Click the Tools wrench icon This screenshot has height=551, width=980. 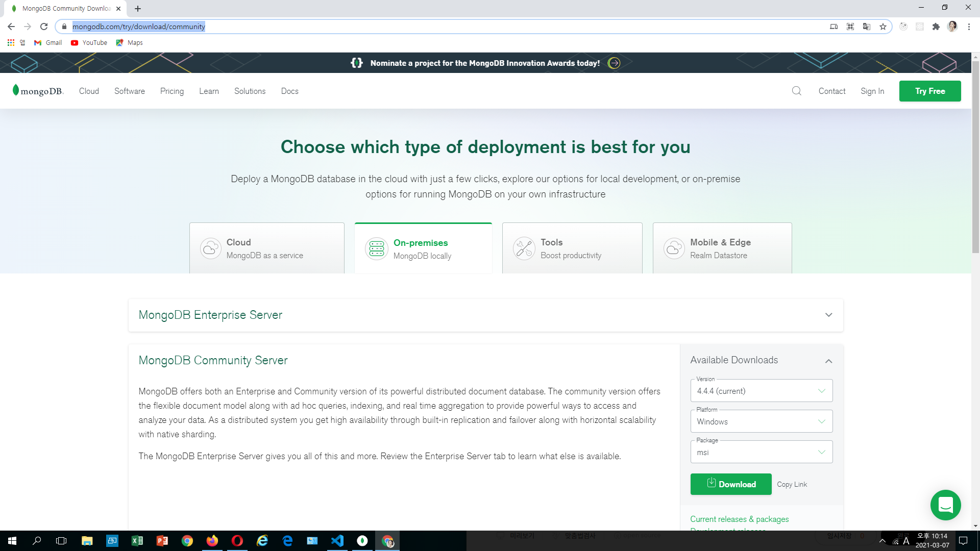coord(524,248)
